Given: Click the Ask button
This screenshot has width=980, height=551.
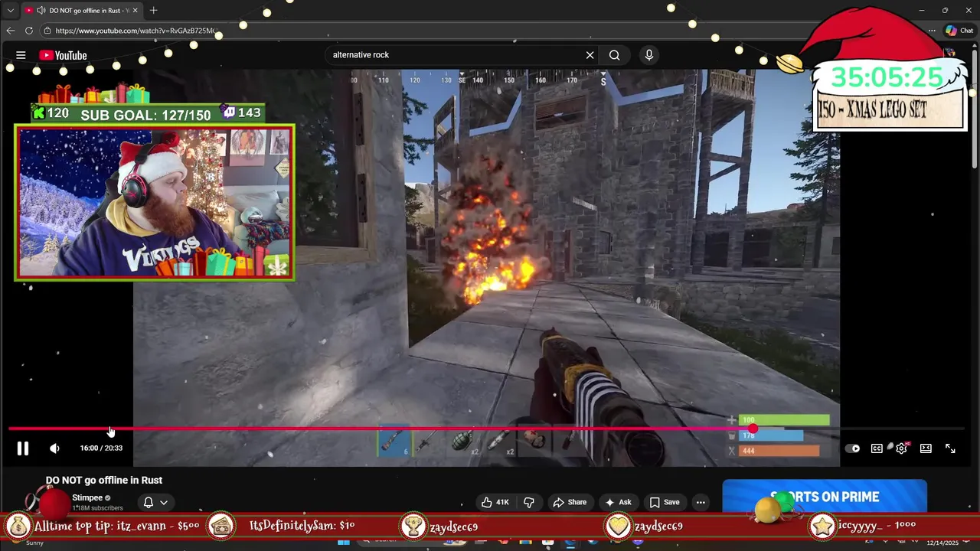Looking at the screenshot, I should click(618, 503).
